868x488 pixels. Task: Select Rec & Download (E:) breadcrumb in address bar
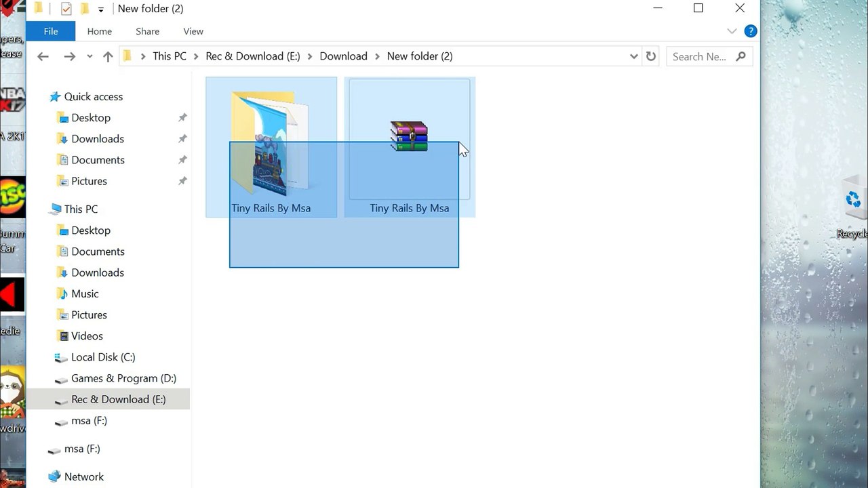click(253, 56)
